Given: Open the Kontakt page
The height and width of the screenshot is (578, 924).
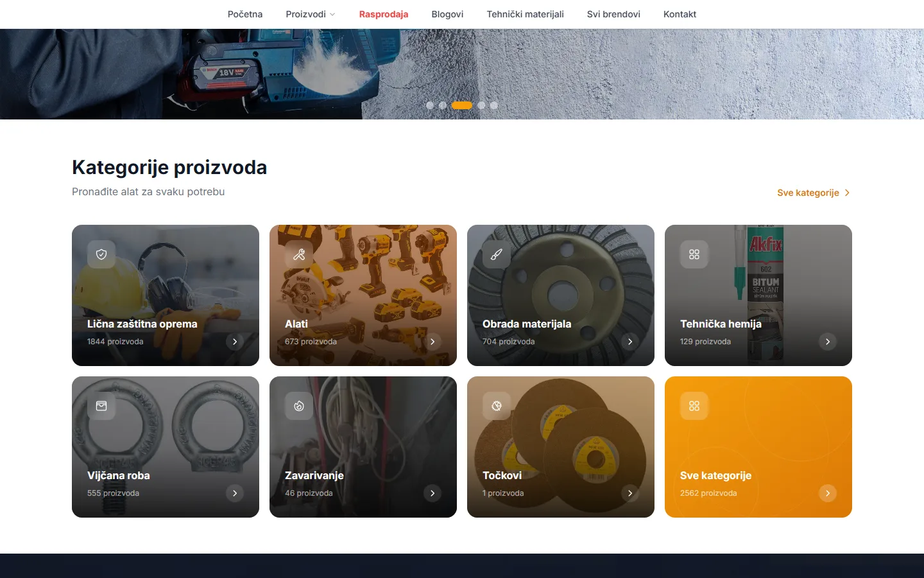Looking at the screenshot, I should click(x=680, y=14).
